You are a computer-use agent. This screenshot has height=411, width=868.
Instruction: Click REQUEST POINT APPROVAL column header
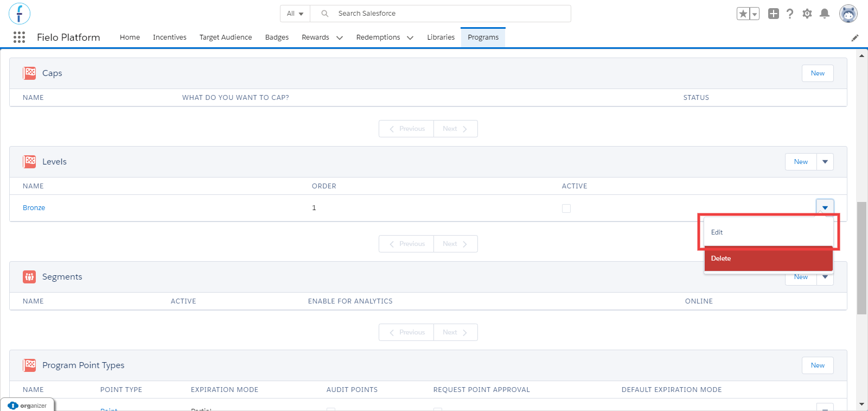pyautogui.click(x=482, y=390)
